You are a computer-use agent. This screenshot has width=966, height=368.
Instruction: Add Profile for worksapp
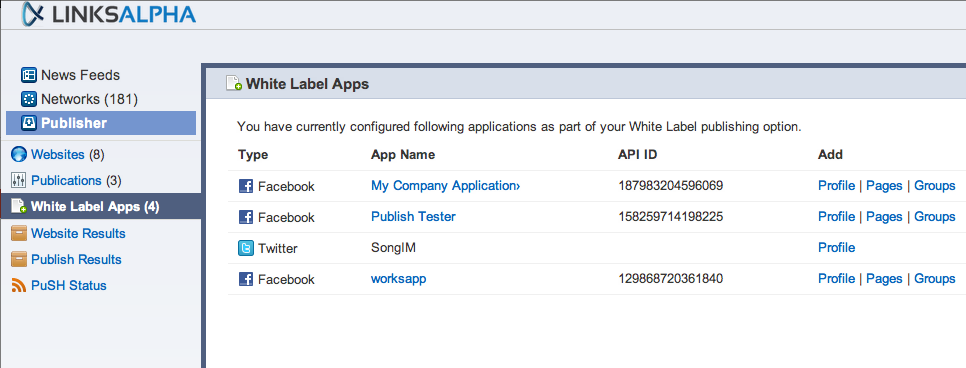point(836,279)
